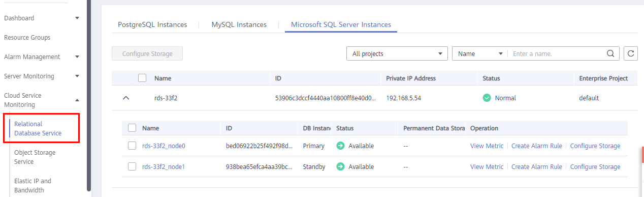Image resolution: width=644 pixels, height=197 pixels.
Task: Open the Name search filter dropdown
Action: point(480,53)
